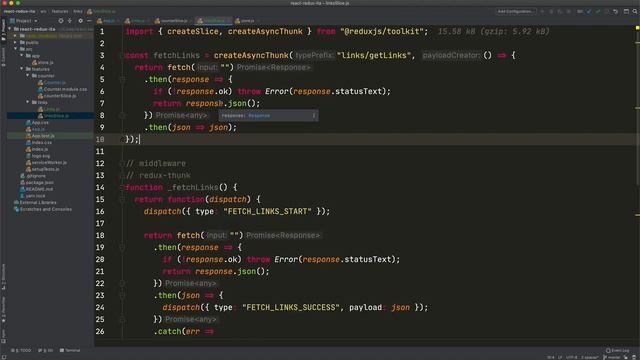Toggle code folding at line 22
The height and width of the screenshot is (360, 640).
(122, 283)
